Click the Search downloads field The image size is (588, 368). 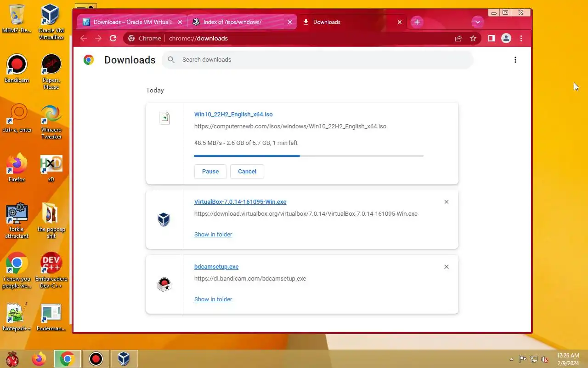tap(317, 59)
